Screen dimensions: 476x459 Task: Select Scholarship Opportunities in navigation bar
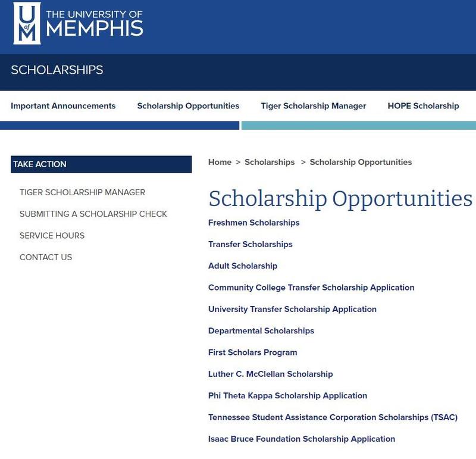click(x=188, y=106)
